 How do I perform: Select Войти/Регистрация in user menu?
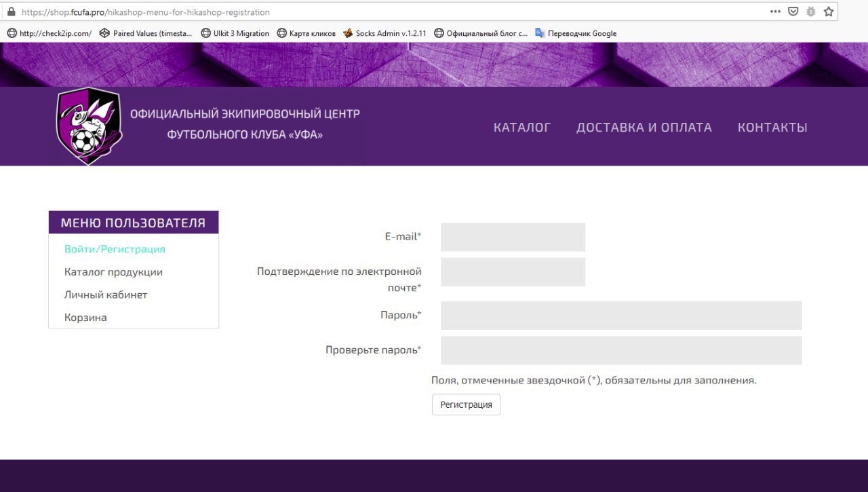pos(115,249)
